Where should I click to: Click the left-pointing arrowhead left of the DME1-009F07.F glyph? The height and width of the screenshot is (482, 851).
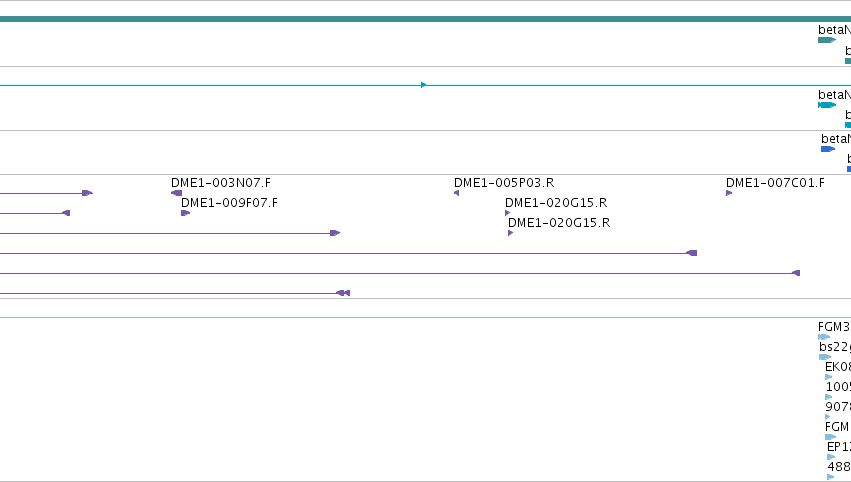point(66,213)
